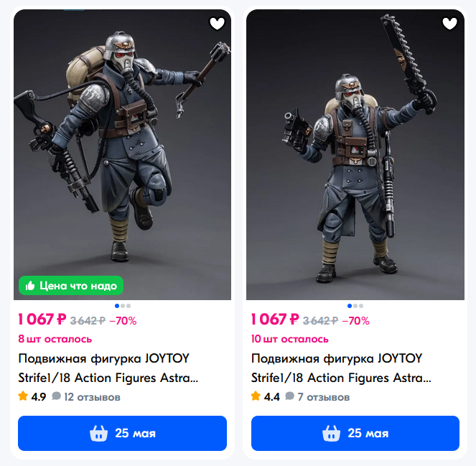Open the left product title rated 4.9
The height and width of the screenshot is (466, 476).
click(x=108, y=368)
